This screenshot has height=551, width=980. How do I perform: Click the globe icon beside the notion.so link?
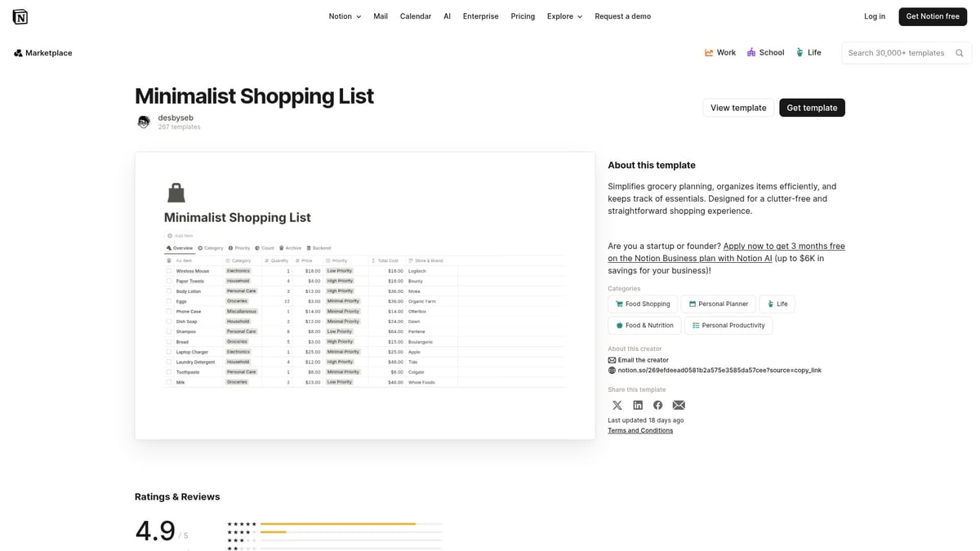point(611,370)
